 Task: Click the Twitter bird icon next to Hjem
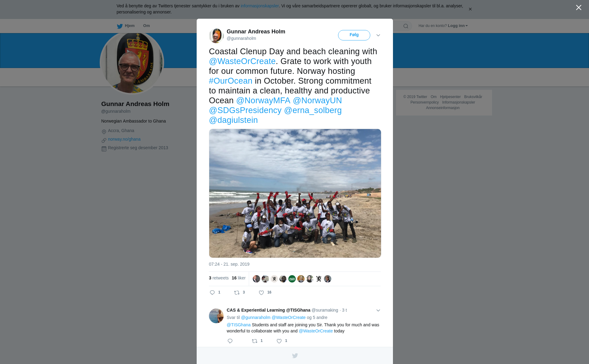120,26
